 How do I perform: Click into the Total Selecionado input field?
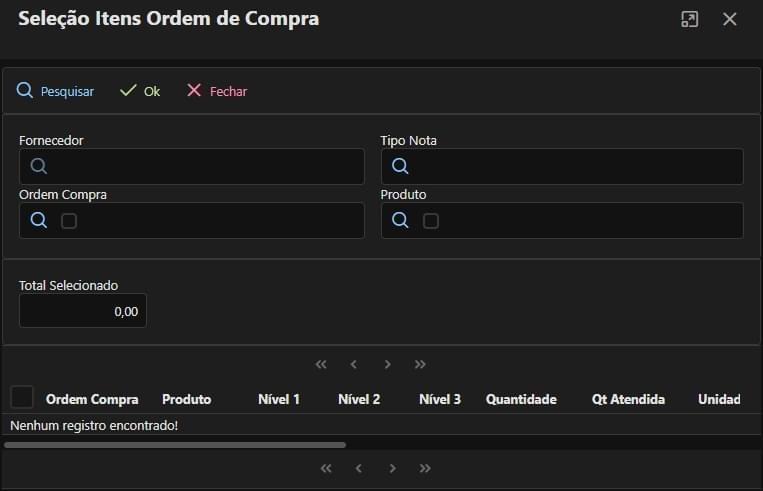coord(83,311)
